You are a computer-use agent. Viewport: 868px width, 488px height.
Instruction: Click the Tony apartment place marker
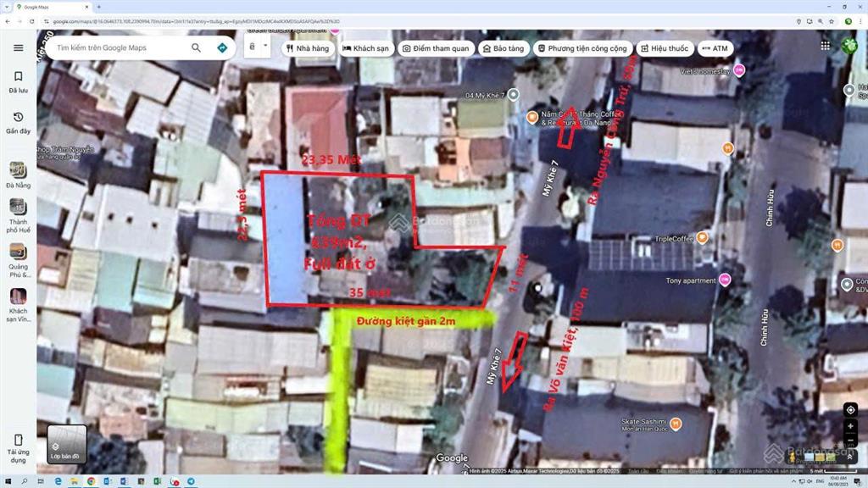[725, 280]
